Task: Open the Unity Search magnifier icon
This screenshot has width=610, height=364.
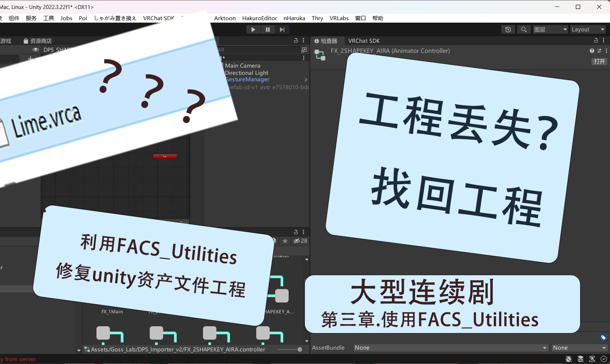Action: tap(524, 29)
